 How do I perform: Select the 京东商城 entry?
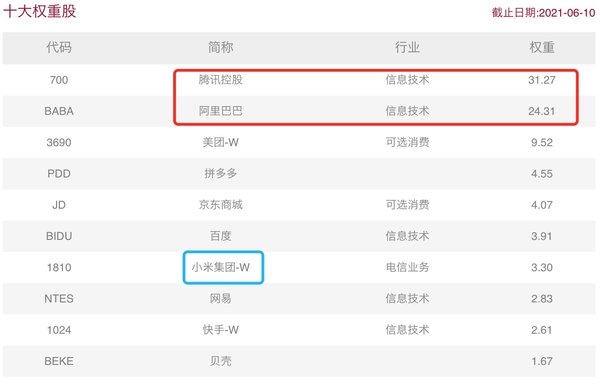(x=220, y=205)
